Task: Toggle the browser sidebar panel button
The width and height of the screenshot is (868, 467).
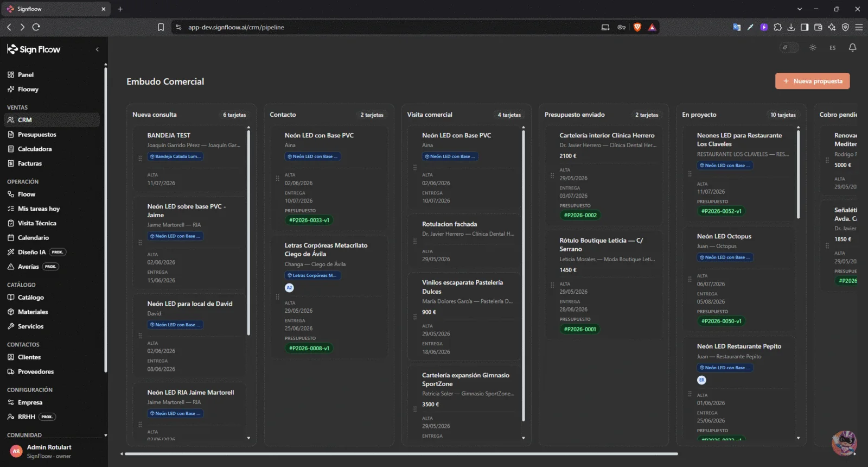Action: [805, 27]
